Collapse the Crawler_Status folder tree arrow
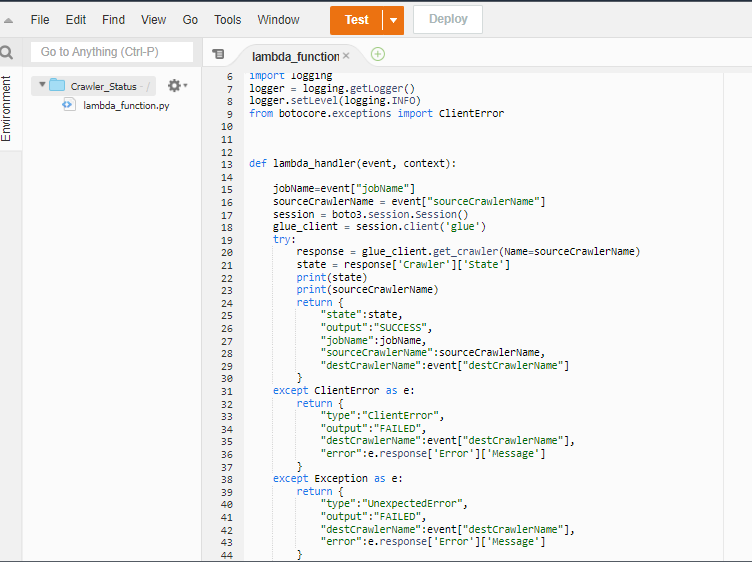Viewport: 752px width, 562px height. tap(42, 86)
